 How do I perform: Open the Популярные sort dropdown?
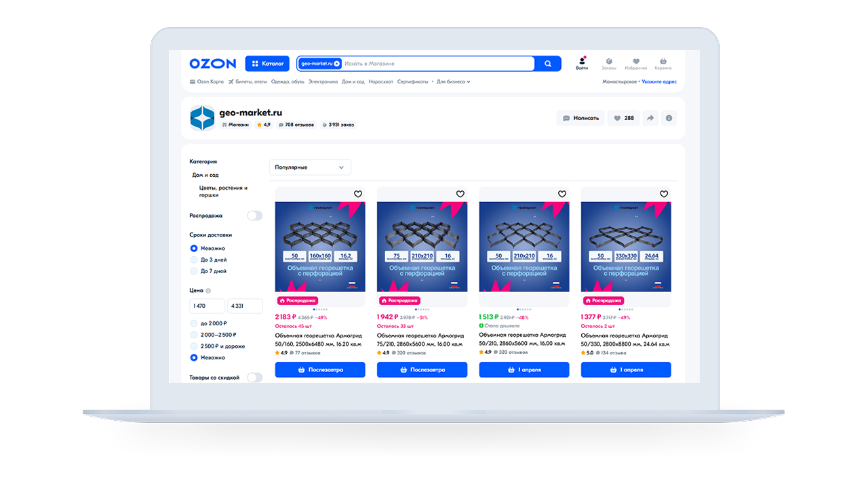pyautogui.click(x=310, y=167)
